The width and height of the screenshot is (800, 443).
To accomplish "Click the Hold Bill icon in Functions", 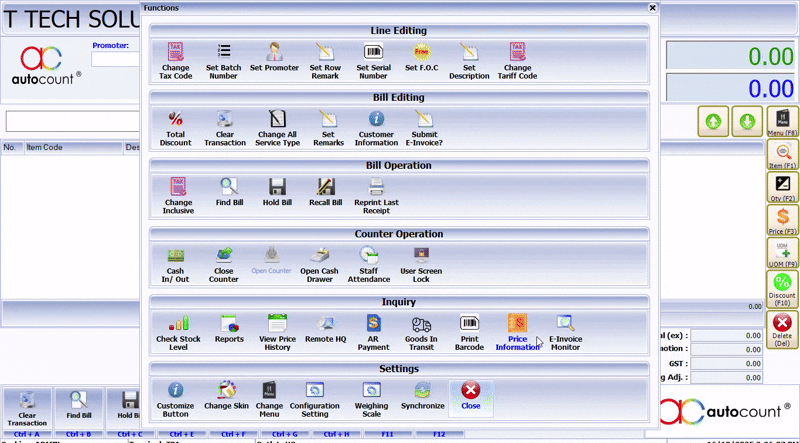I will point(278,192).
